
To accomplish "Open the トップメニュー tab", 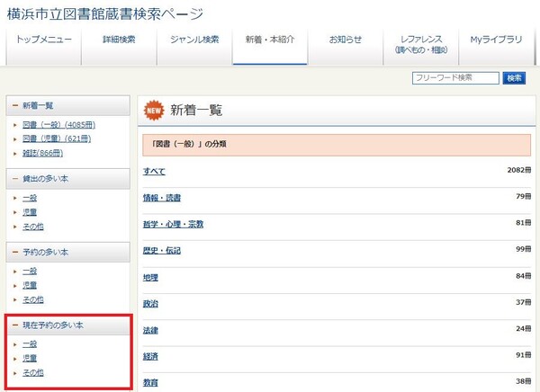I will 41,40.
